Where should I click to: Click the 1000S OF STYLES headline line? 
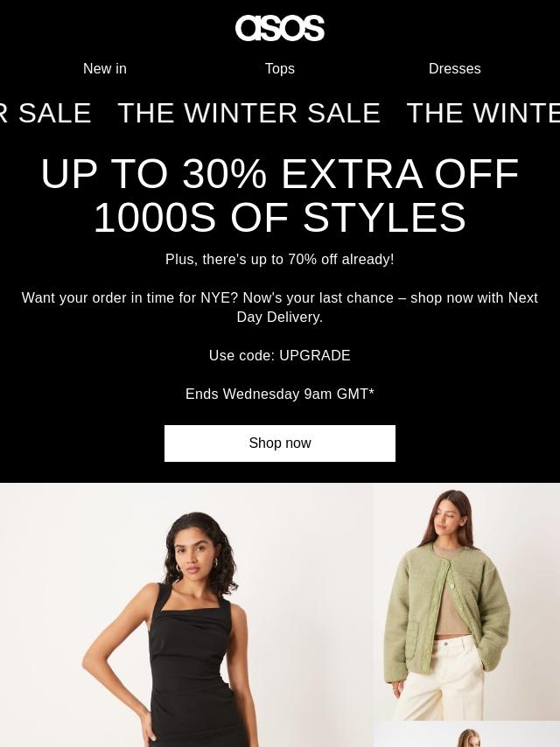point(280,217)
